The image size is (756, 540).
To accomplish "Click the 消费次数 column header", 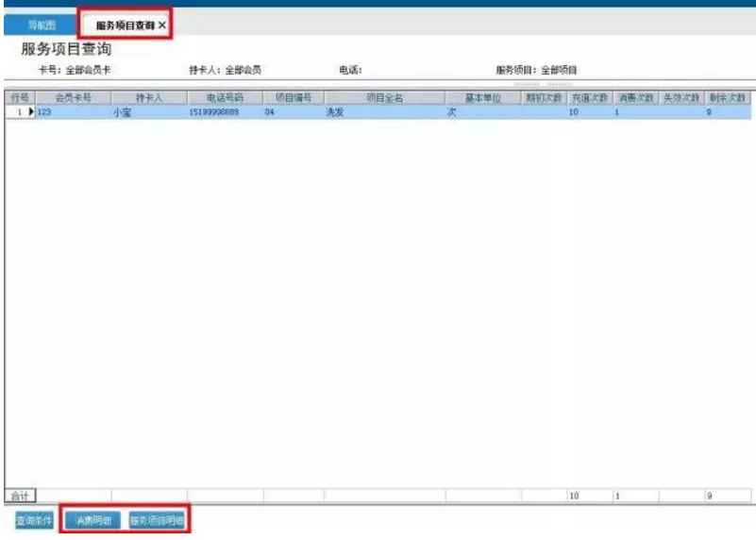I will [x=635, y=98].
